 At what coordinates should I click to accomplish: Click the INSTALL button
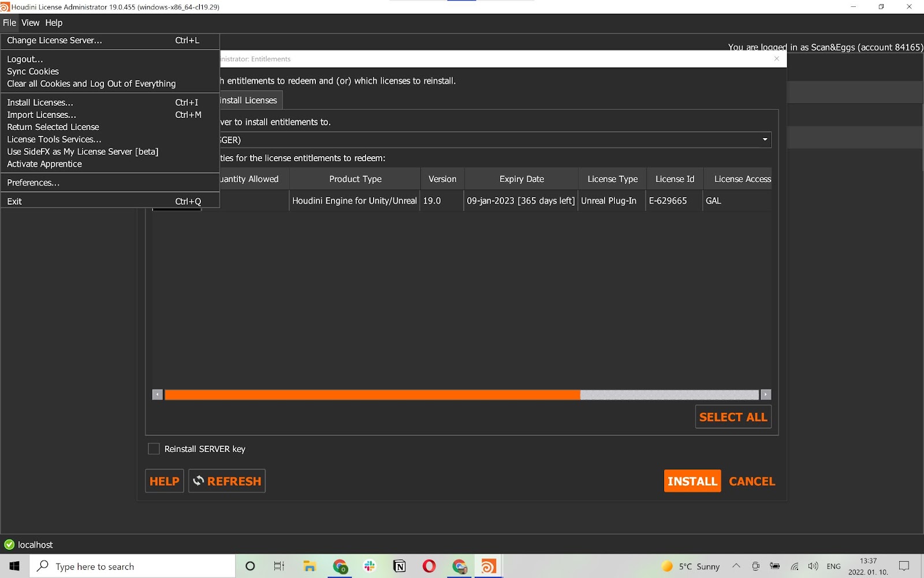coord(692,481)
